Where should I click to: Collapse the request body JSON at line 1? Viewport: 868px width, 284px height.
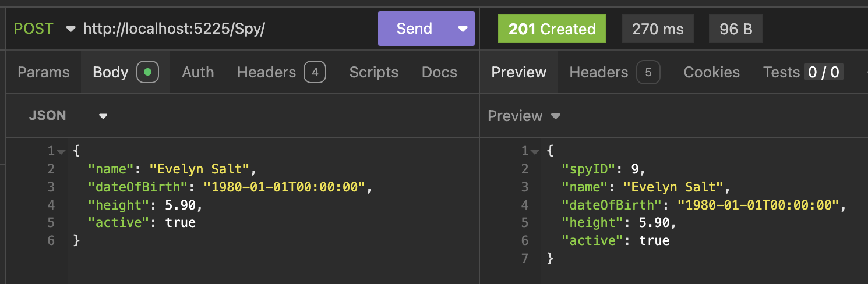click(x=61, y=151)
